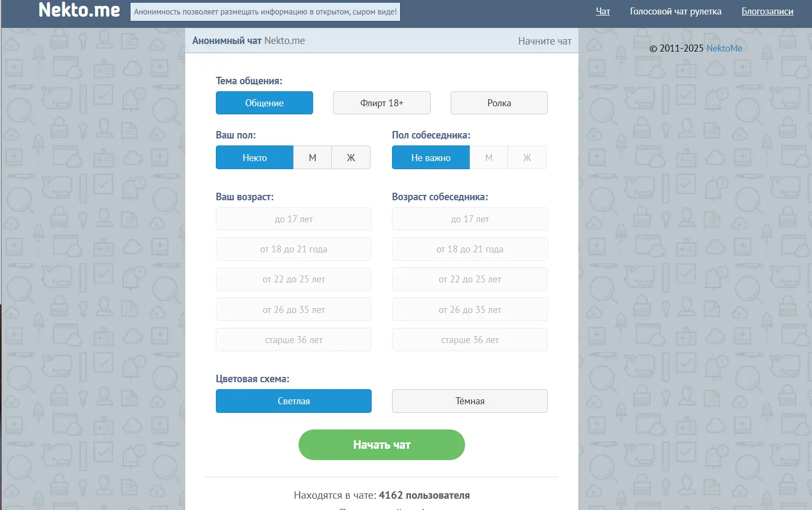Set your gender to Ж
This screenshot has height=510, width=812.
[351, 158]
